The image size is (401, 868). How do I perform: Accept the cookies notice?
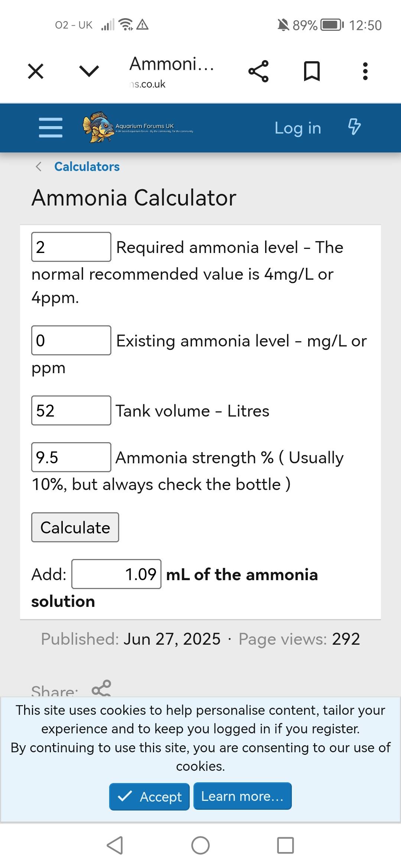149,796
